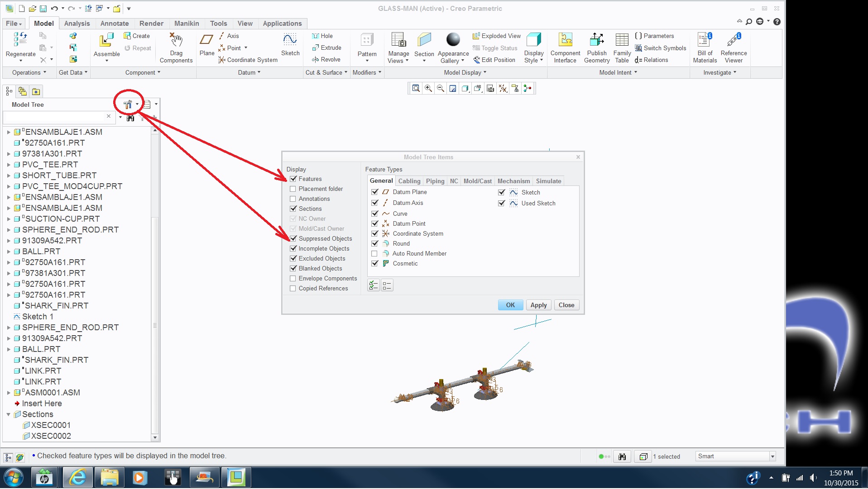Click the Model Tree search field
The height and width of the screenshot is (489, 868).
point(58,117)
